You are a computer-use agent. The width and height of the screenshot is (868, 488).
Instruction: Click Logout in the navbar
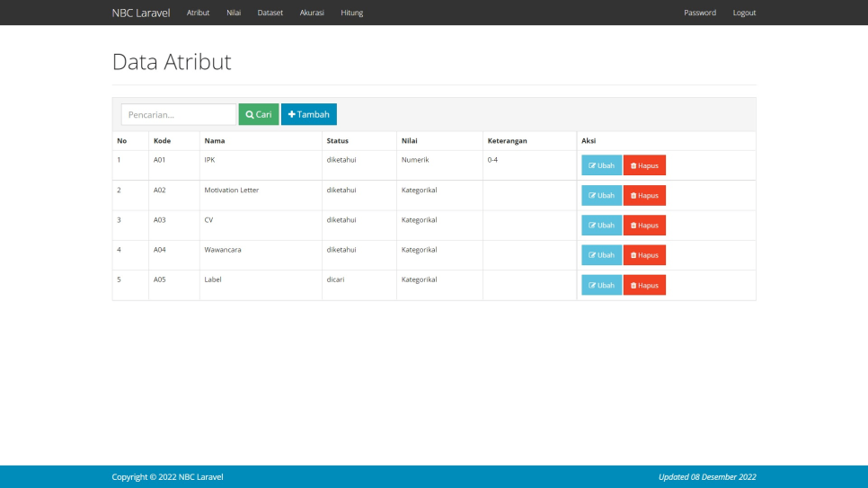[744, 13]
